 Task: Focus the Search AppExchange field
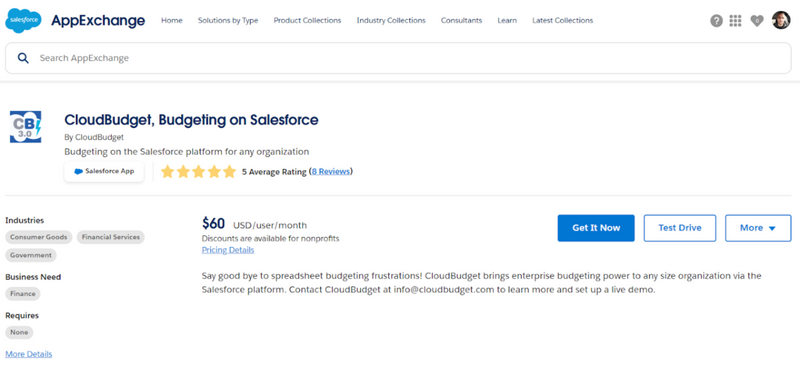pos(398,58)
